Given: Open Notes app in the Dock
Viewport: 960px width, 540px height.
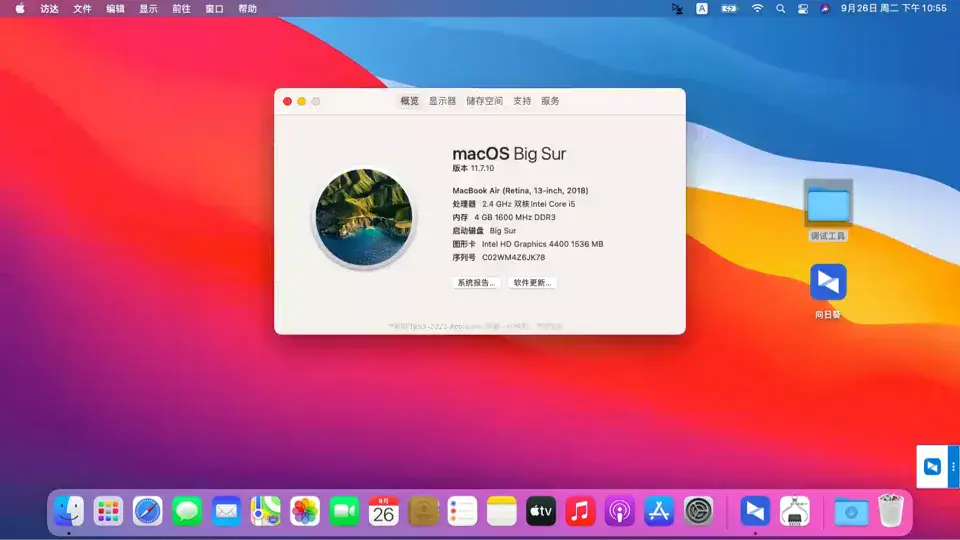Looking at the screenshot, I should coord(501,511).
